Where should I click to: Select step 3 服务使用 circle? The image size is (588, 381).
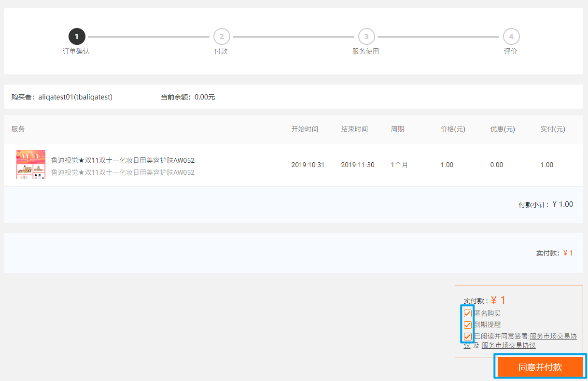click(366, 36)
